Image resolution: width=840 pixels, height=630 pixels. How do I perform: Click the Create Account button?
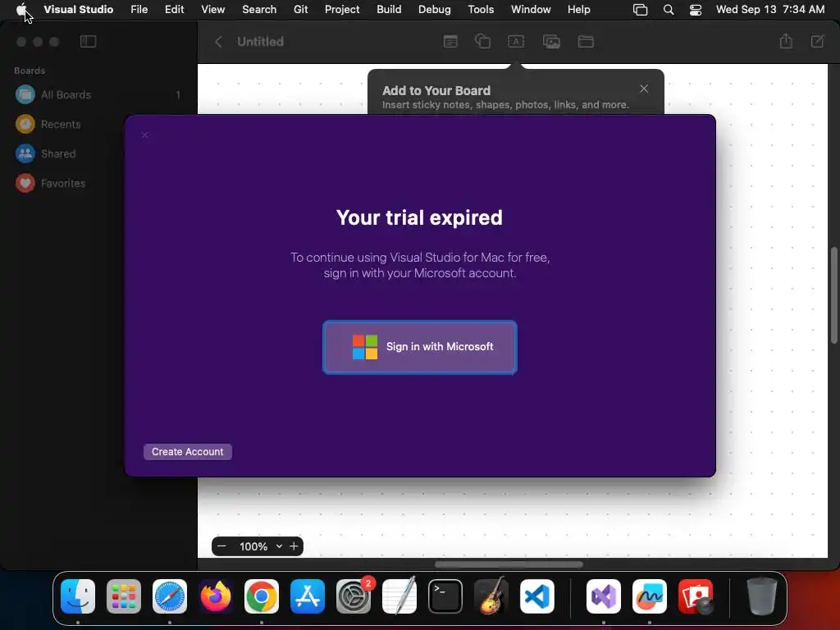(x=188, y=452)
